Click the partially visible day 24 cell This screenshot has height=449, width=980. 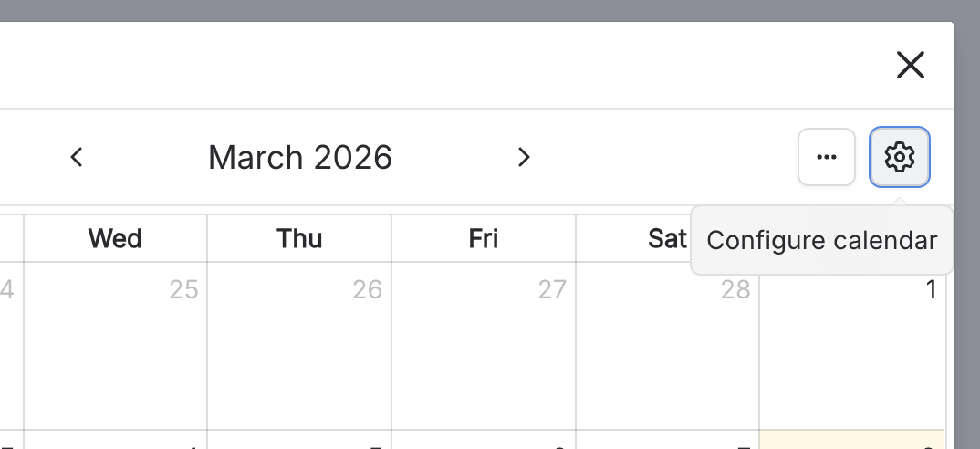(11, 347)
